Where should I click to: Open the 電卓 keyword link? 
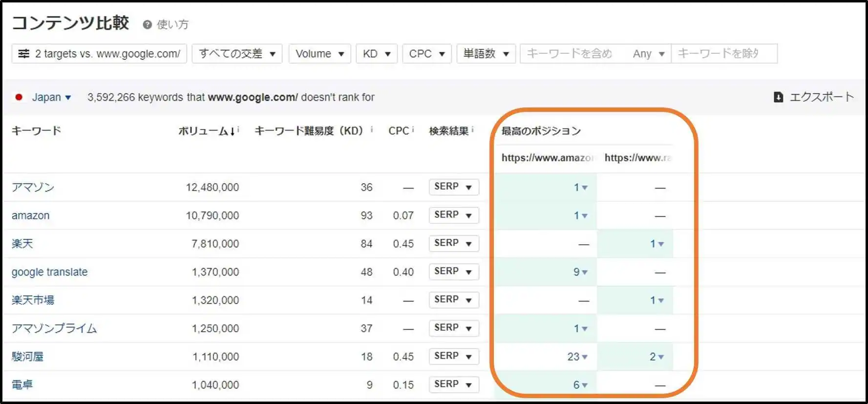pos(22,385)
